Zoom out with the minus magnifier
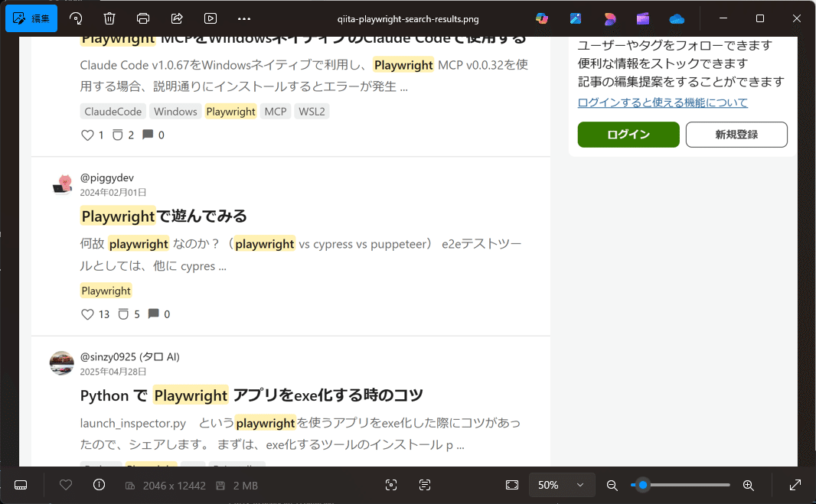 pos(612,486)
